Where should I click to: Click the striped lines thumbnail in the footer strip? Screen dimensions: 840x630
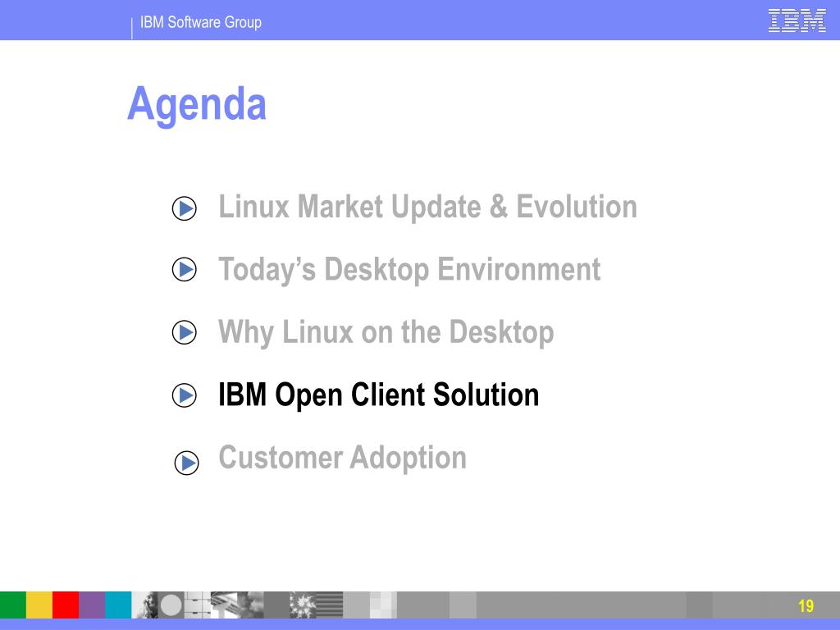(330, 605)
